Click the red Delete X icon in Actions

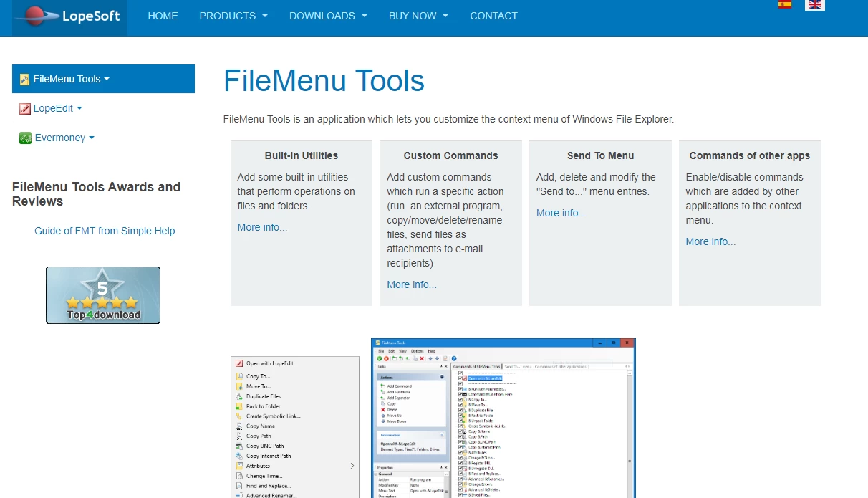click(x=382, y=410)
